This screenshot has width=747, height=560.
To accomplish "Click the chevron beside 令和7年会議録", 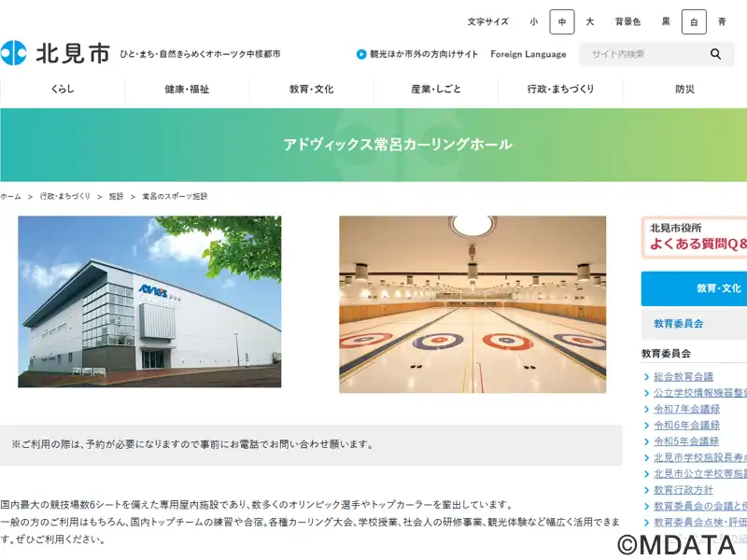I will point(646,410).
